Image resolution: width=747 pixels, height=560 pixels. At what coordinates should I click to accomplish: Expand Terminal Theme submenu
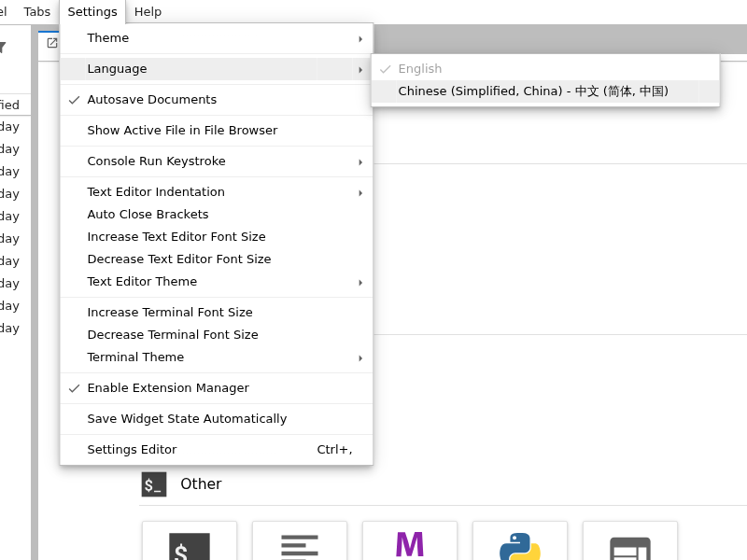click(x=217, y=357)
